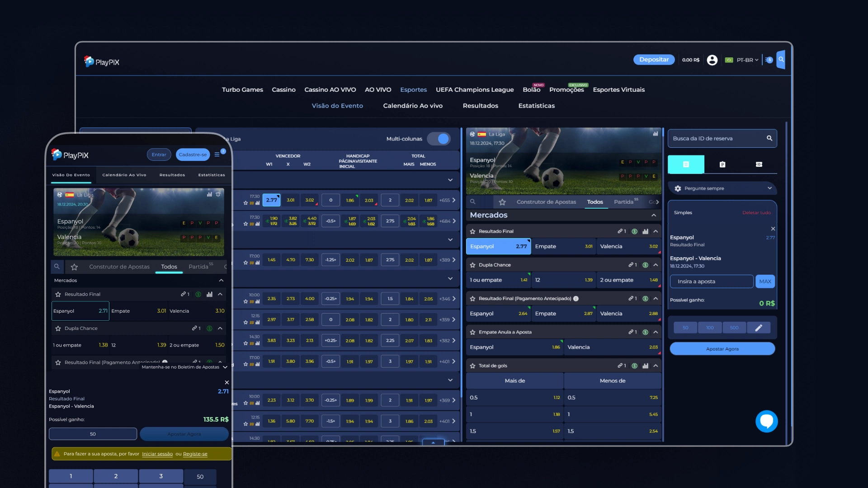Click the statistics chart icon on desktop match banner

pyautogui.click(x=656, y=134)
